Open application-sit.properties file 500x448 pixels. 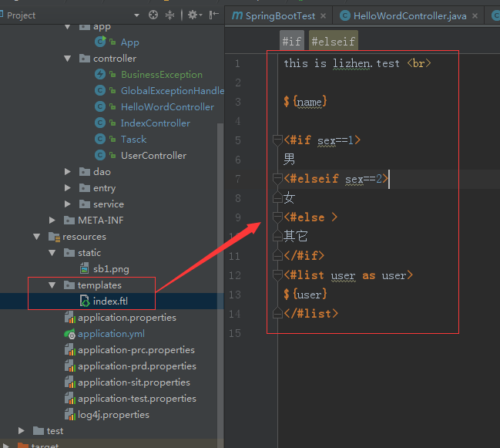(134, 382)
